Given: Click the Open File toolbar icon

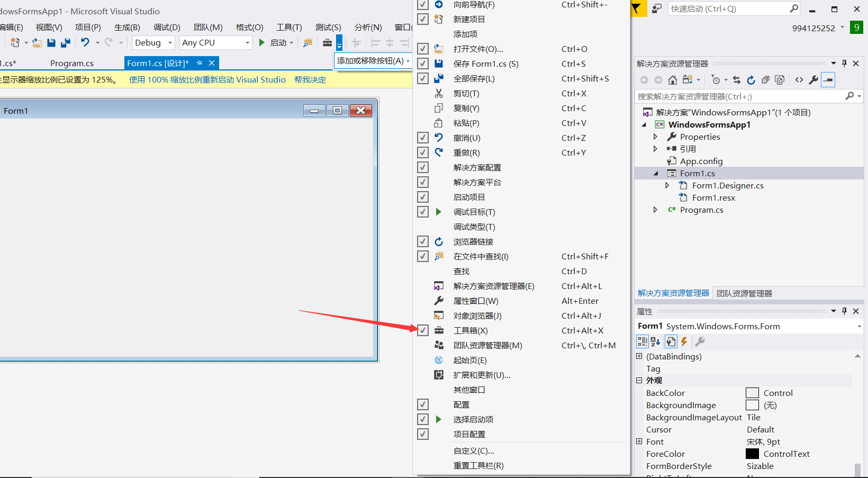Looking at the screenshot, I should click(37, 42).
